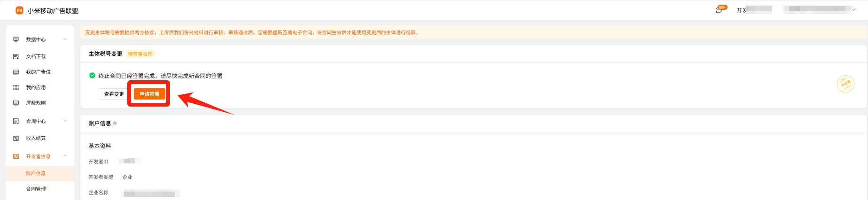Click the 待签署 round stamp badge
The image size is (868, 200).
pyautogui.click(x=845, y=84)
